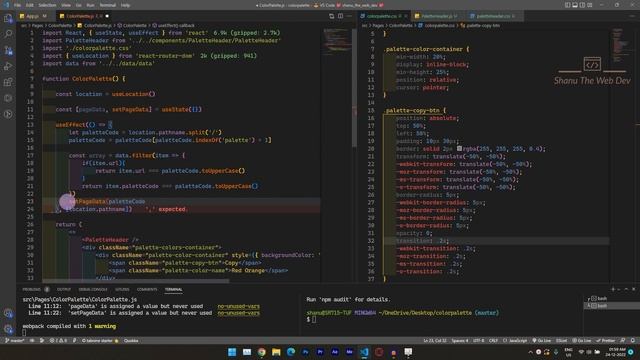640x360 pixels.
Task: Change UTF-8 encoding in status bar
Action: (x=478, y=340)
